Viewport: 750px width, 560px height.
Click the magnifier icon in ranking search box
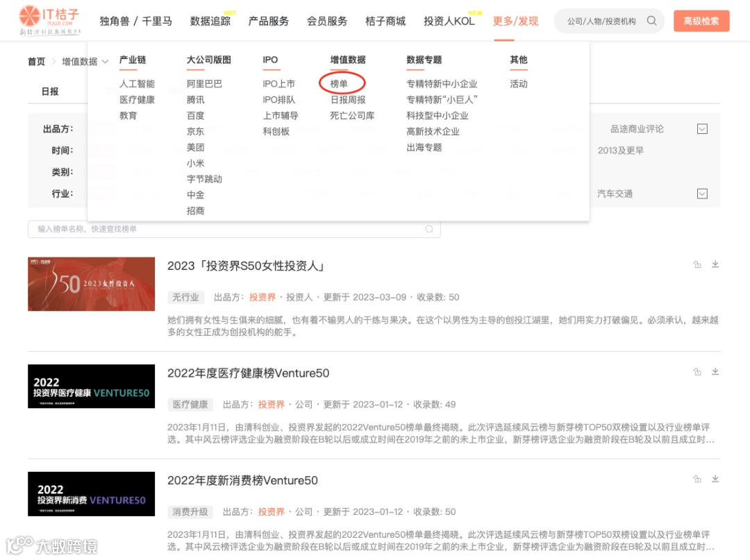[429, 229]
